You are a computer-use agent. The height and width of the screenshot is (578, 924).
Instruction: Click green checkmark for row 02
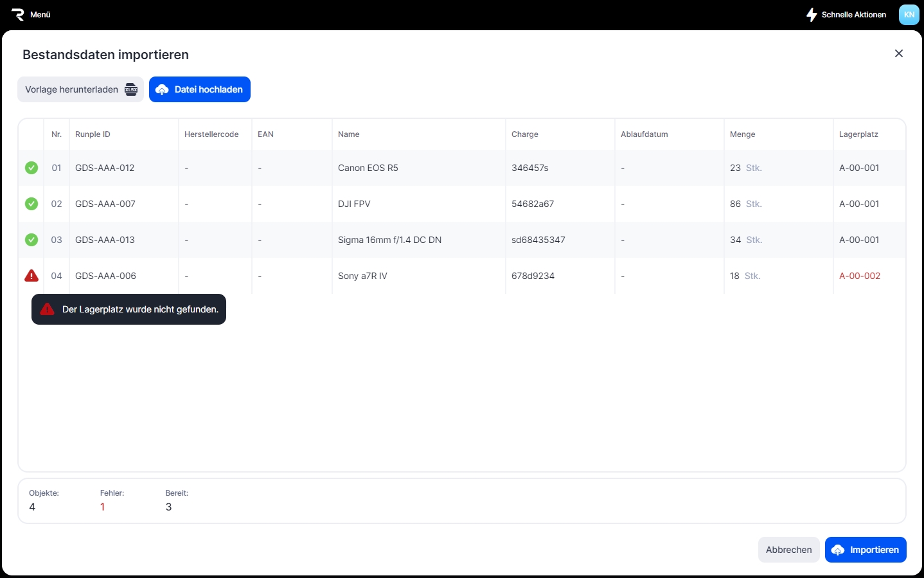pos(31,204)
